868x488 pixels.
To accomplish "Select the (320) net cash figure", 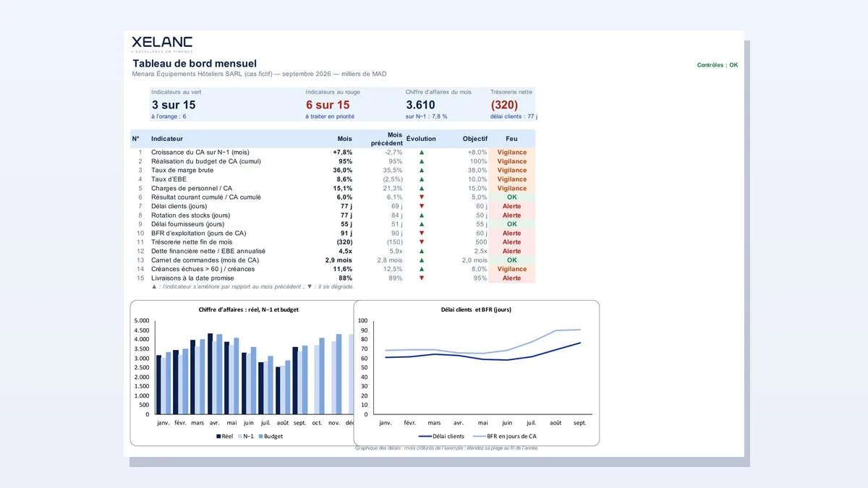I will [x=504, y=105].
